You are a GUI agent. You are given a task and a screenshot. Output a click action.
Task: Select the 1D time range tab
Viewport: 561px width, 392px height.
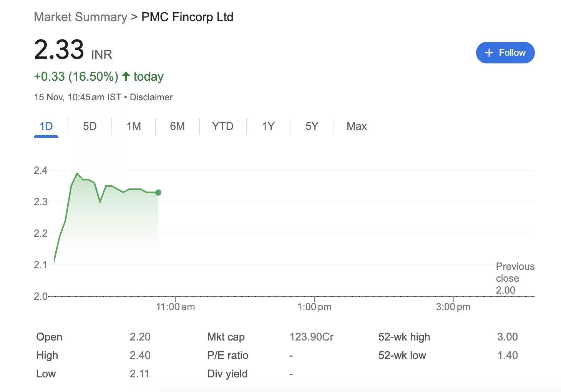pyautogui.click(x=46, y=126)
